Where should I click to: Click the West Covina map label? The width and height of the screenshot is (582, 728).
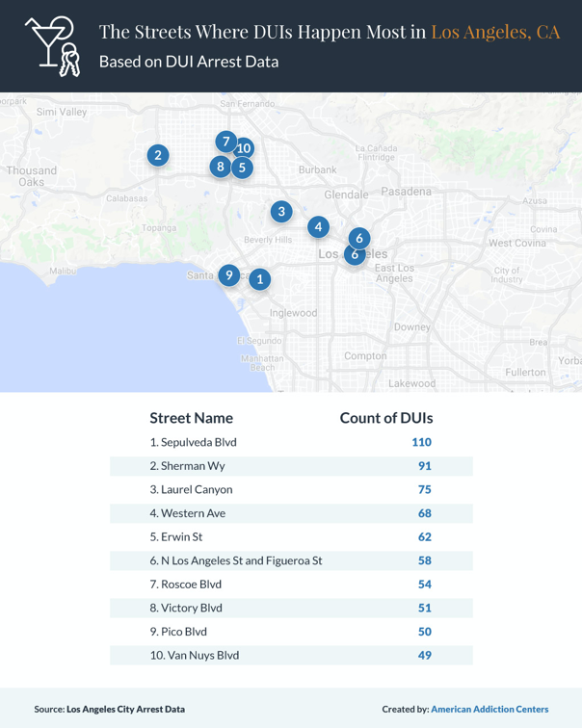pyautogui.click(x=517, y=243)
